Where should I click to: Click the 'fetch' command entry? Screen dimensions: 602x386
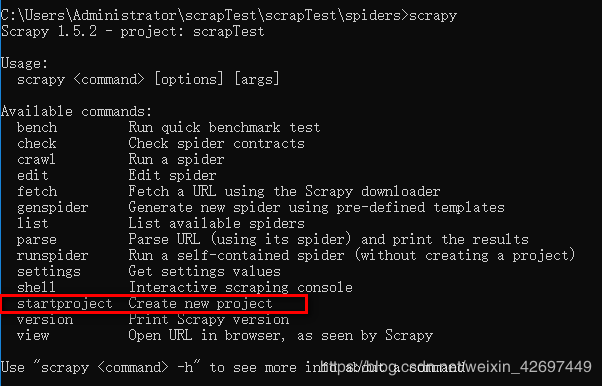(x=37, y=192)
